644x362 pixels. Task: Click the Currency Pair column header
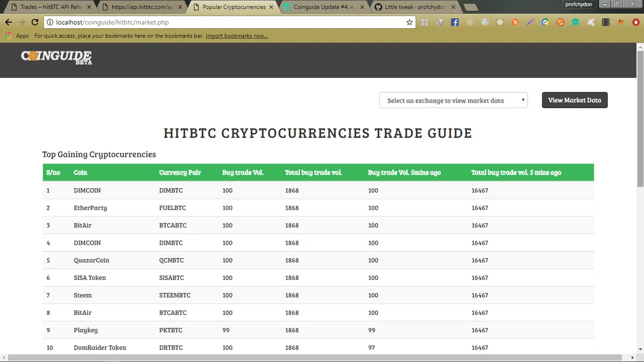point(180,172)
